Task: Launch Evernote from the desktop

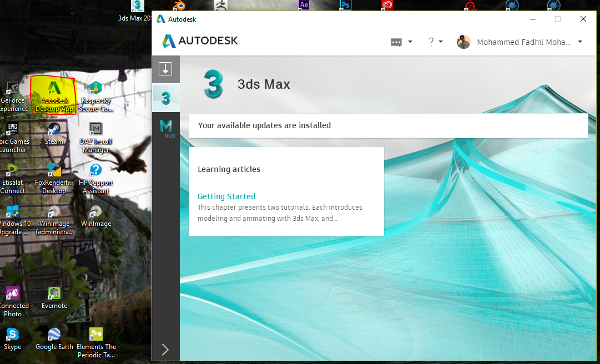Action: [54, 292]
